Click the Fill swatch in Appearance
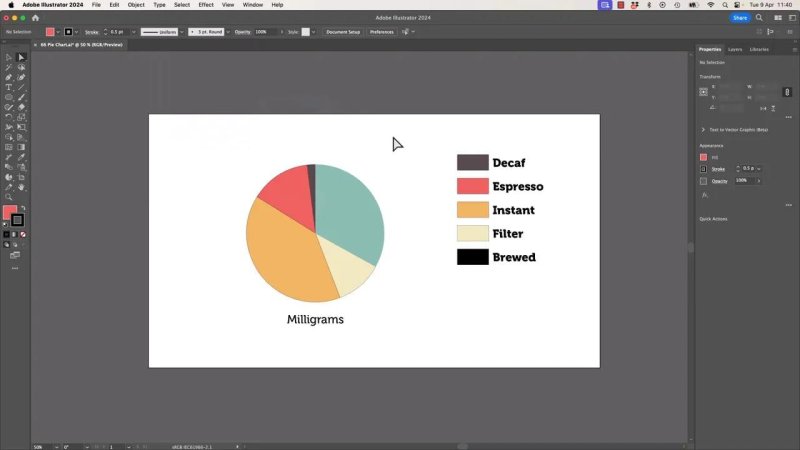The image size is (800, 450). click(704, 157)
